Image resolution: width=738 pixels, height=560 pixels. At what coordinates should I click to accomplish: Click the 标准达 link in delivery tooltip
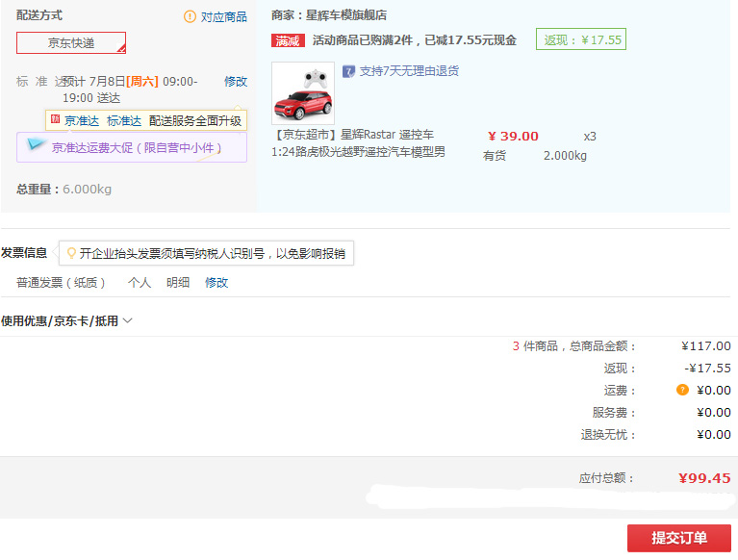tap(124, 120)
